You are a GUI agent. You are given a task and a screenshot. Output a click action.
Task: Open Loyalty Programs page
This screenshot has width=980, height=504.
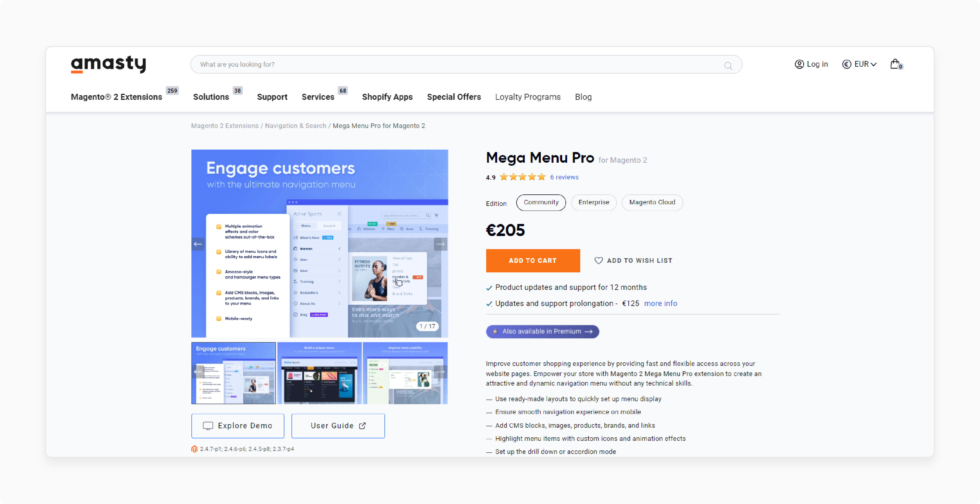pos(528,97)
